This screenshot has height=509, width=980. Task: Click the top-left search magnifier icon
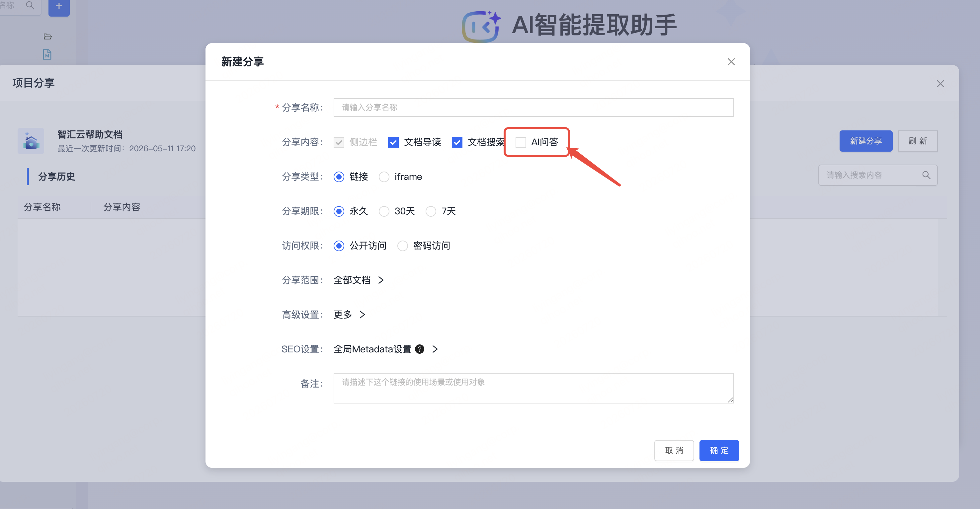(x=30, y=5)
